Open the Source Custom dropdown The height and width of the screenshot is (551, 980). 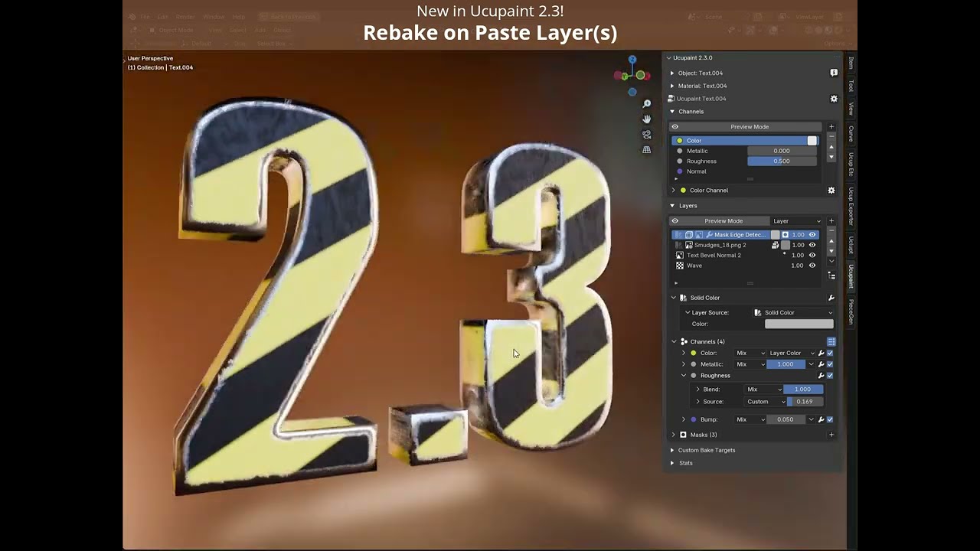[x=766, y=402]
